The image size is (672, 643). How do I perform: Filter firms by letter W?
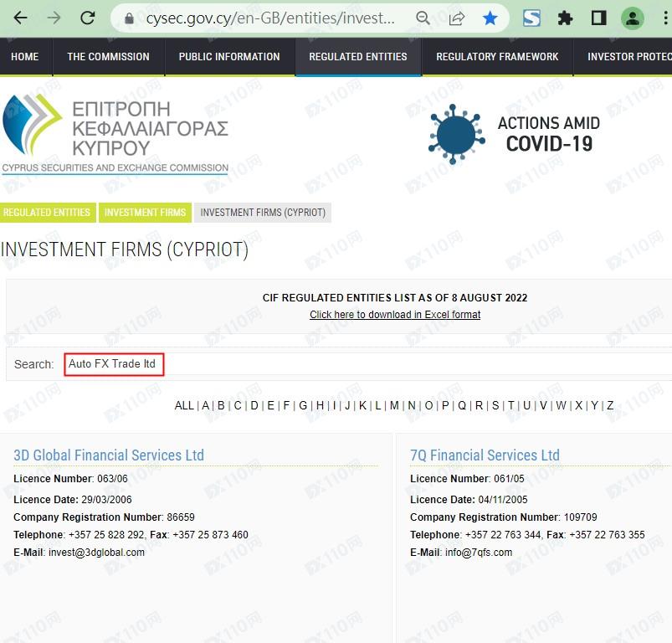tap(561, 405)
